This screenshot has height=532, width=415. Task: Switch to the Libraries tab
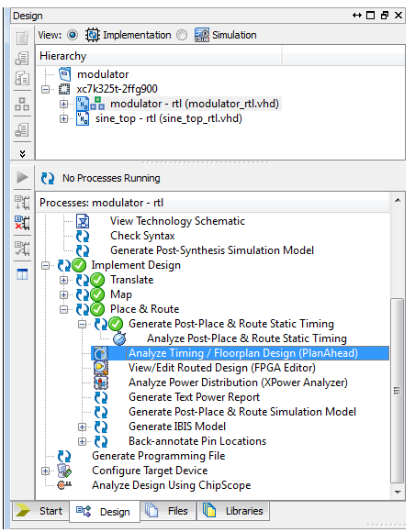233,511
